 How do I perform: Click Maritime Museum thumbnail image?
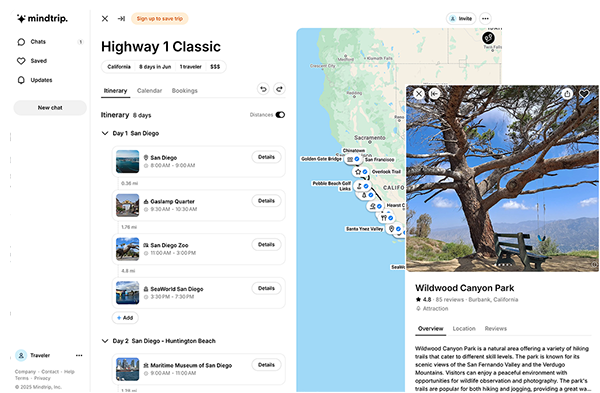click(x=127, y=369)
